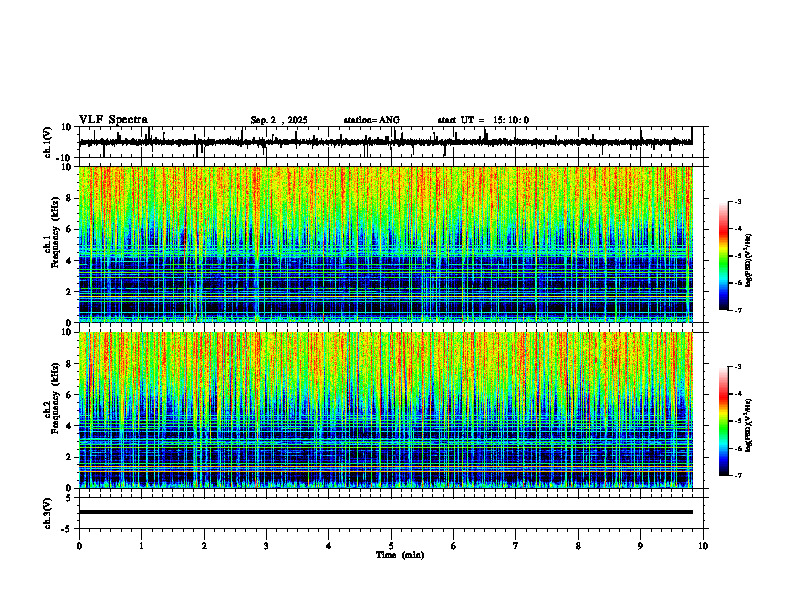The width and height of the screenshot is (792, 612).
Task: Click inside the ch.1 spectrogram panel
Action: 385,244
